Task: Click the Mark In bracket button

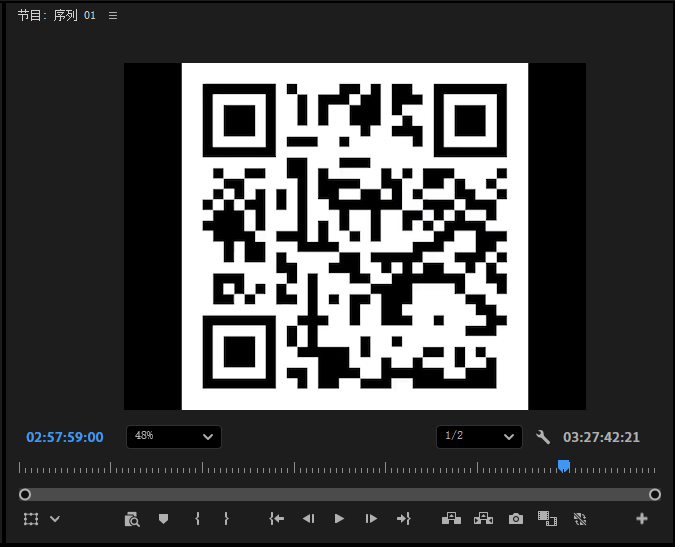Action: pyautogui.click(x=197, y=519)
